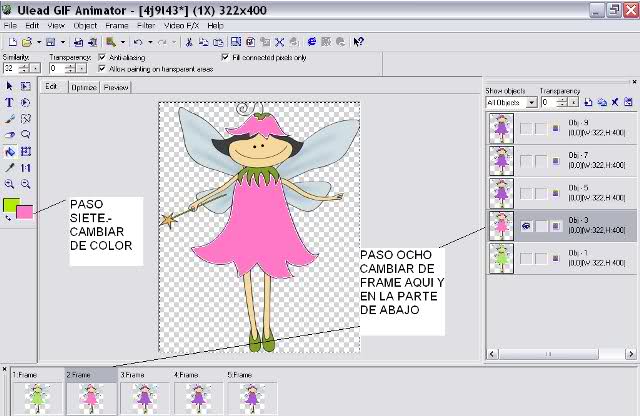Hide Obj-3 using its eye icon
Image resolution: width=640 pixels, height=416 pixels.
524,227
